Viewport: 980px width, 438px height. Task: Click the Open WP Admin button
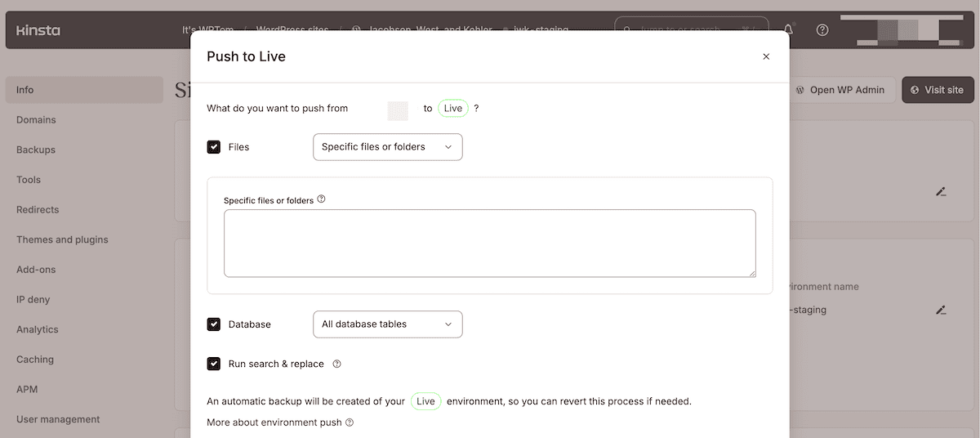[840, 90]
